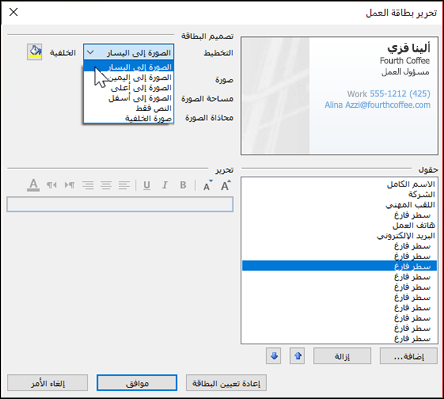Click the business card preview

(339, 96)
